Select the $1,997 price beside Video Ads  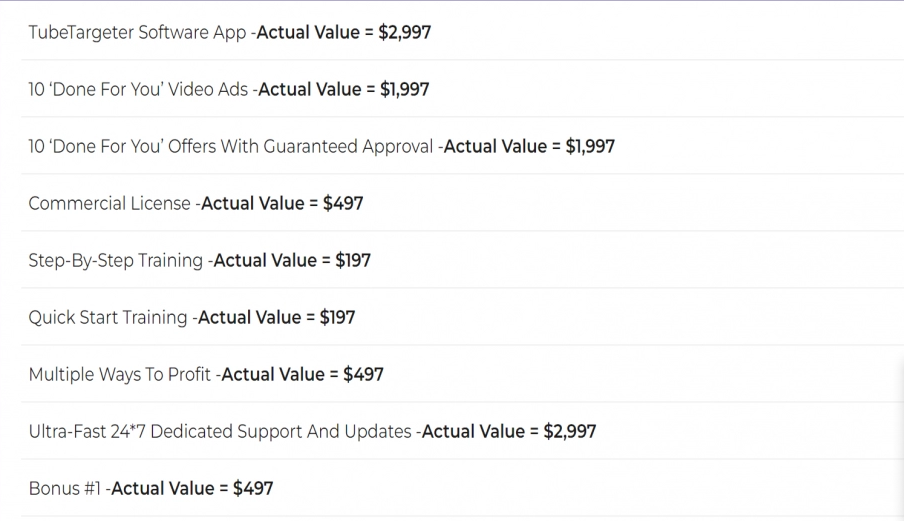[404, 89]
